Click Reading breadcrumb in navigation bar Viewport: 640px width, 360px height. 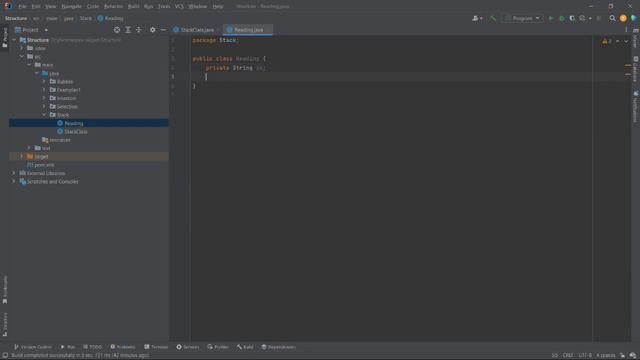point(110,18)
